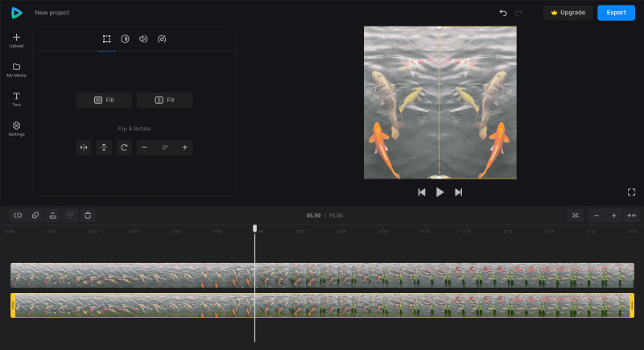This screenshot has height=350, width=644.
Task: Open the Speed tab
Action: (162, 39)
